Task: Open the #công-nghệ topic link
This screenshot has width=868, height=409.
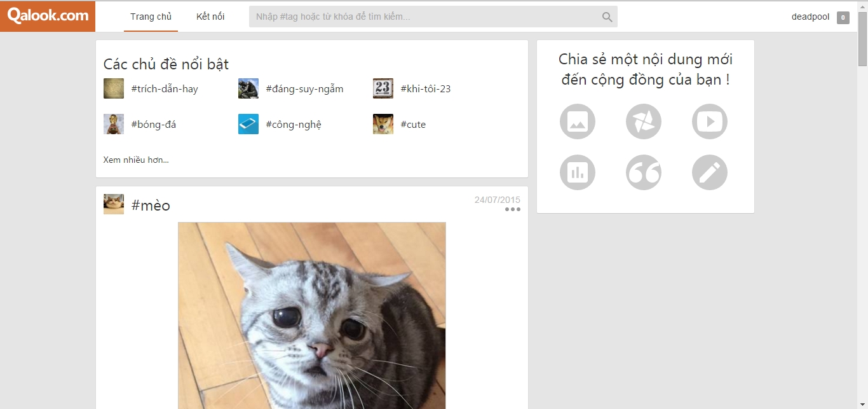Action: pos(294,125)
